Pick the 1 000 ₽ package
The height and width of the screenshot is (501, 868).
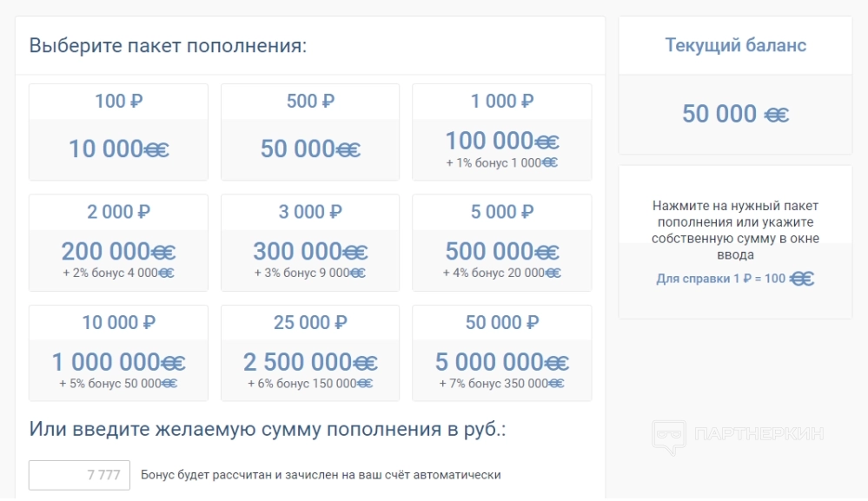click(x=501, y=132)
